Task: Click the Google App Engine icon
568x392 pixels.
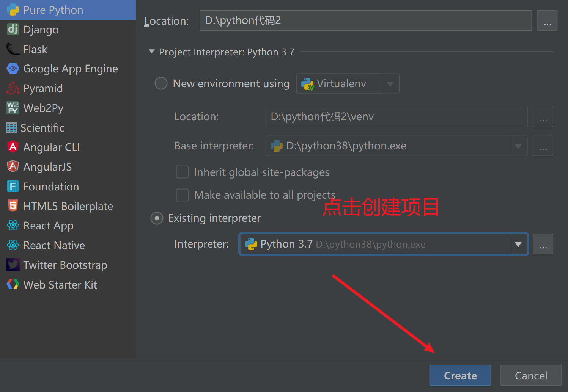Action: click(13, 69)
